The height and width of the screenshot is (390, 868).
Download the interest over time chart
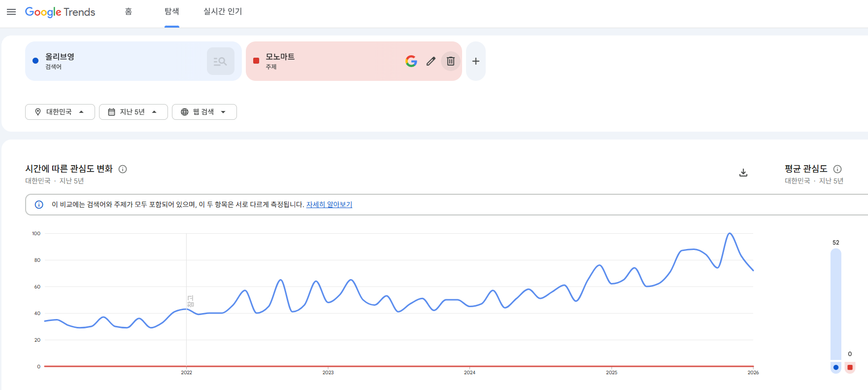(743, 173)
